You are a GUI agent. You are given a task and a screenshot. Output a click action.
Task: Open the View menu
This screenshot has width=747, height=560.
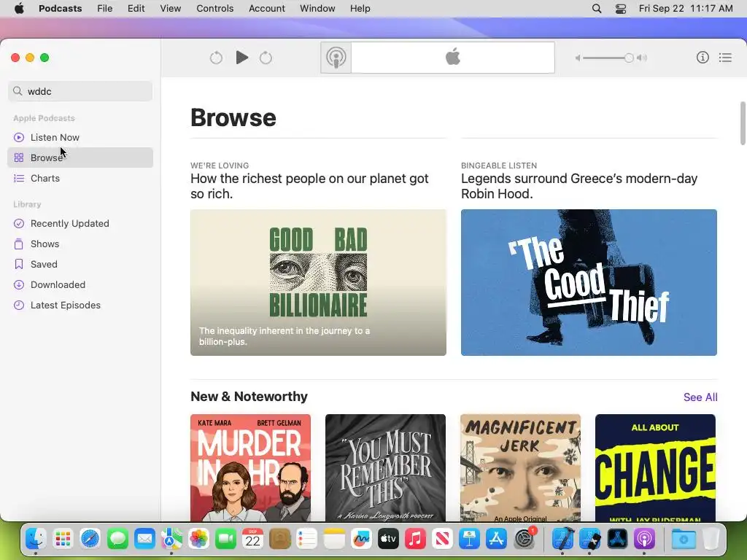point(171,9)
